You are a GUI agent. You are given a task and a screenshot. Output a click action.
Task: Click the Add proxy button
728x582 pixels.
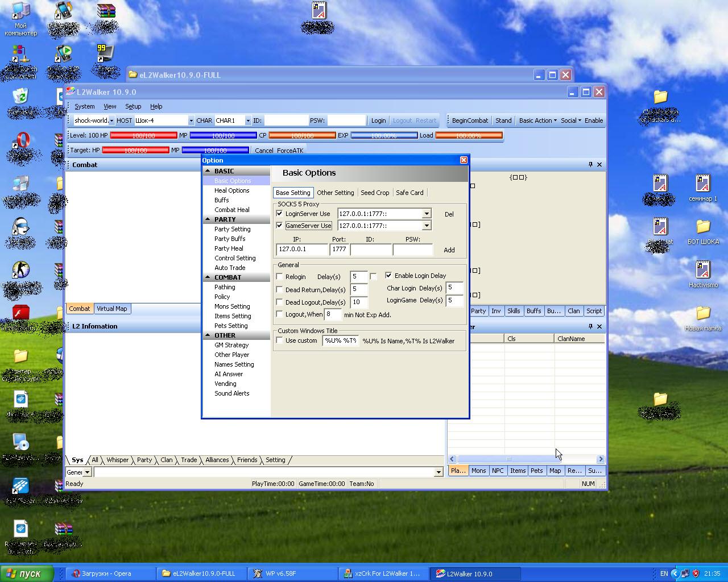pos(449,250)
